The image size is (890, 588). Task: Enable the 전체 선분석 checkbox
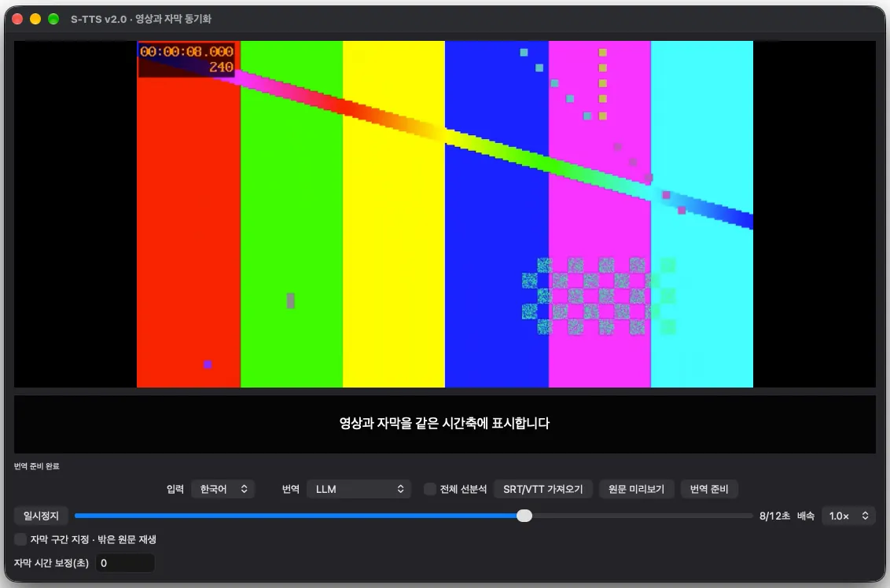[430, 489]
